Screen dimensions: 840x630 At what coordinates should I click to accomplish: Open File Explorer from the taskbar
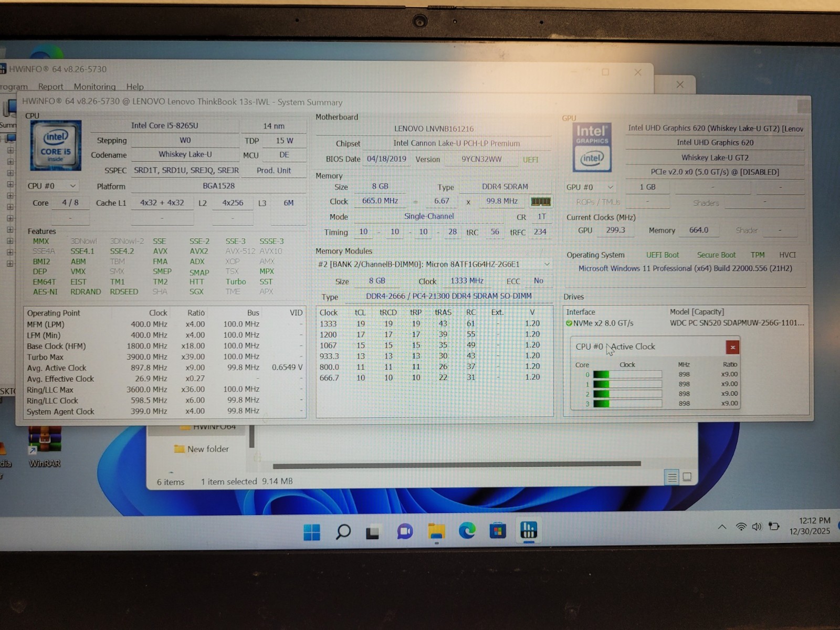(436, 532)
